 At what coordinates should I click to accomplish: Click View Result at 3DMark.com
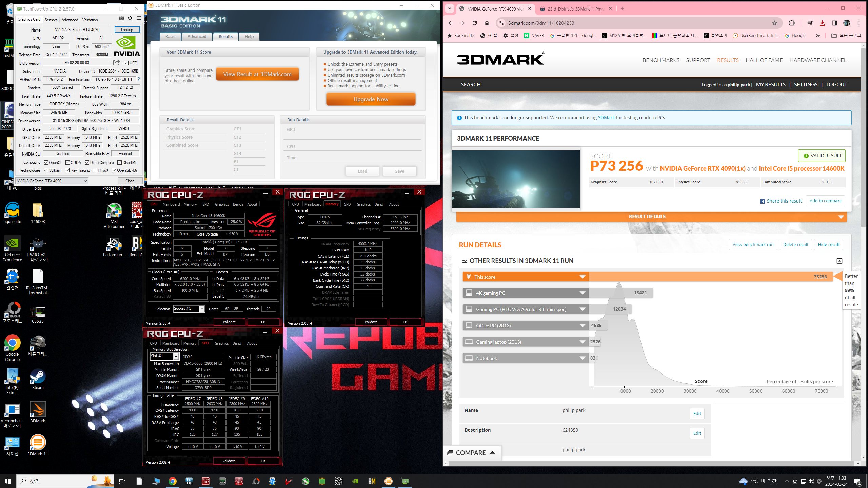coord(257,74)
